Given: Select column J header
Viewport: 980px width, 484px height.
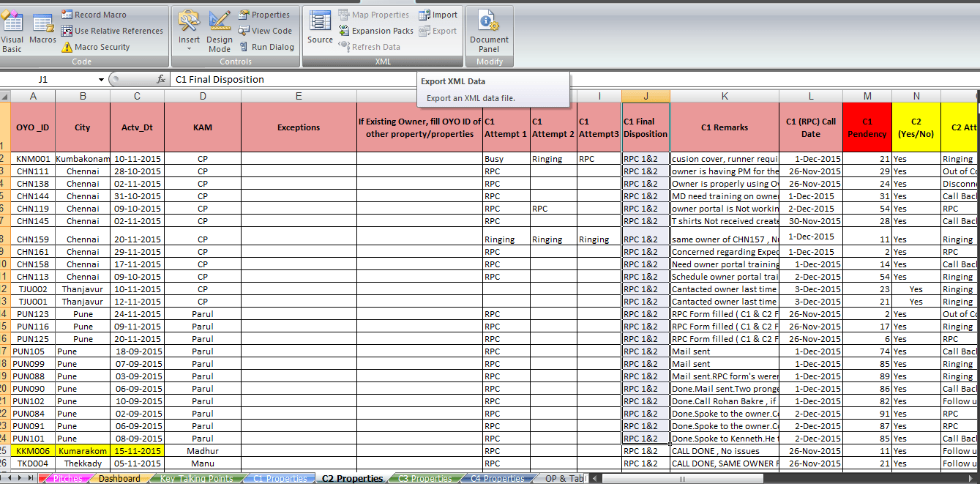Looking at the screenshot, I should 646,96.
